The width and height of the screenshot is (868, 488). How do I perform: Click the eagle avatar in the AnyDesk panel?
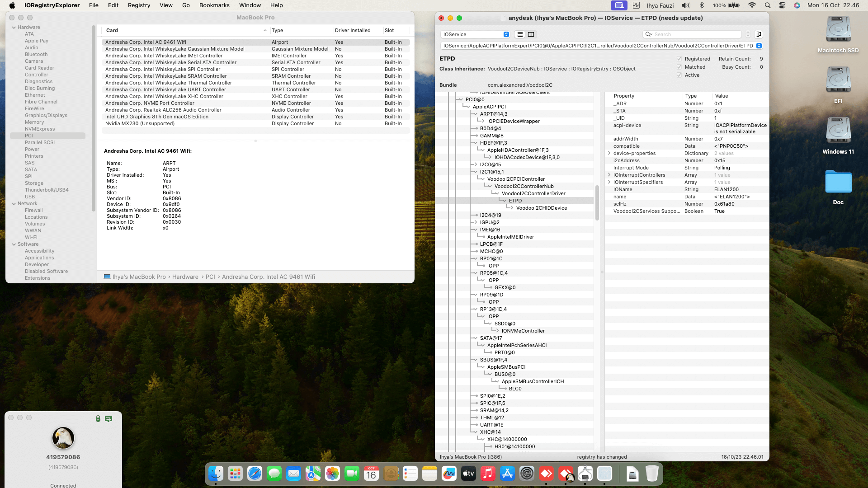point(63,438)
